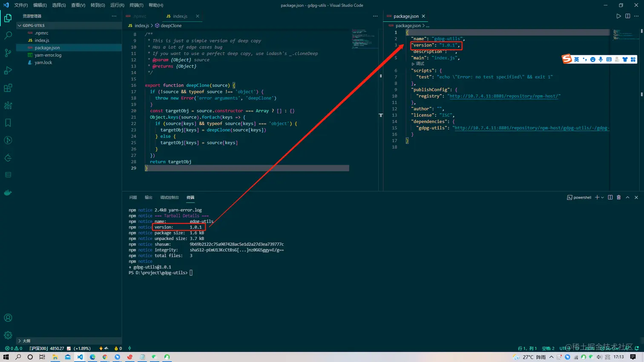Click deepClone breadcrumb item
This screenshot has width=644, height=362.
168,26
